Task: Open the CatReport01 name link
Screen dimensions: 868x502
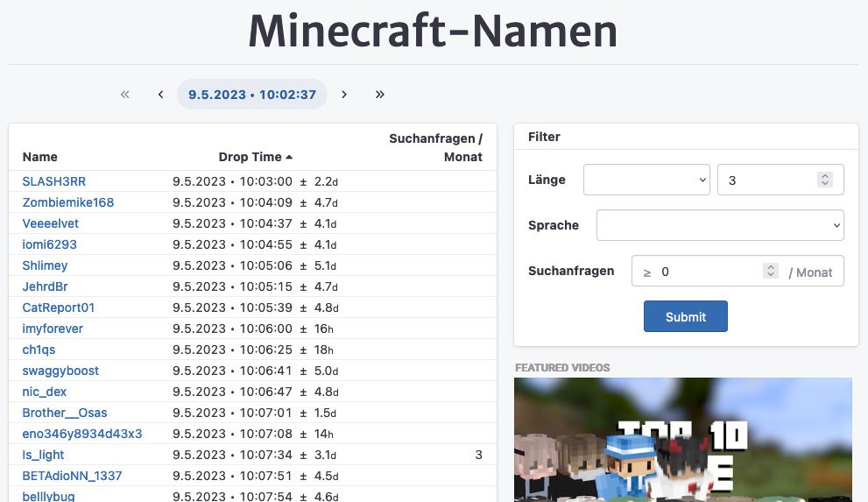Action: [x=58, y=308]
